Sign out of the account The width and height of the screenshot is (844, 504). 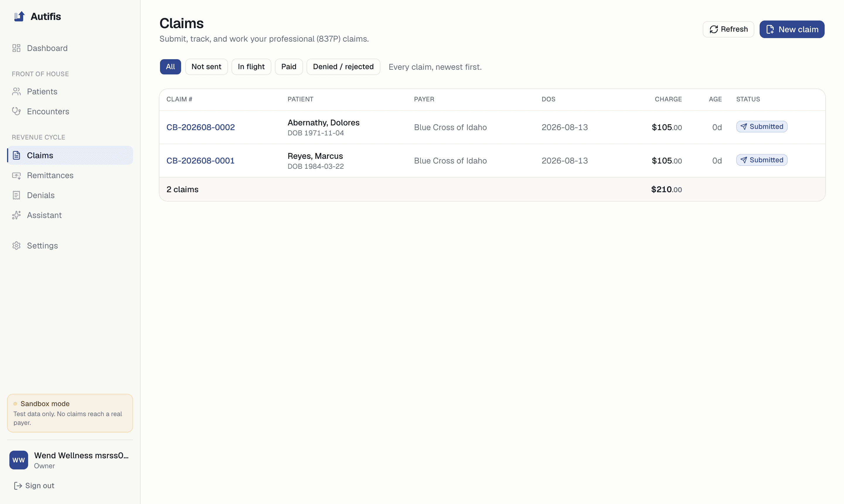point(34,486)
